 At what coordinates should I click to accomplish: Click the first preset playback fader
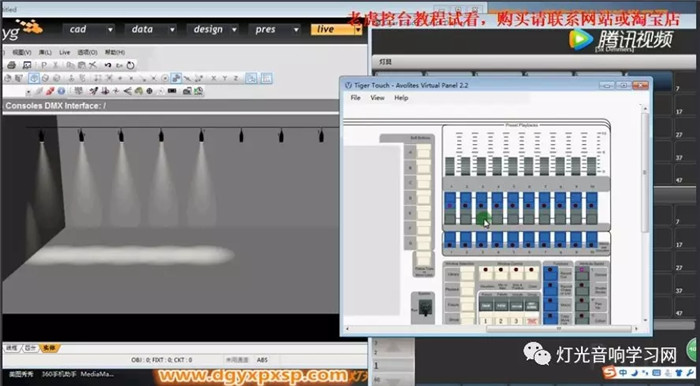(x=450, y=166)
